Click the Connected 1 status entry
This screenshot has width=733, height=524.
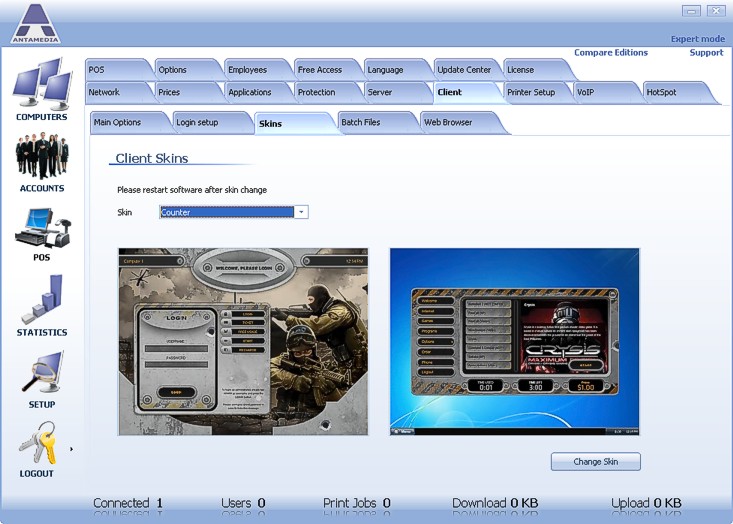pyautogui.click(x=128, y=503)
